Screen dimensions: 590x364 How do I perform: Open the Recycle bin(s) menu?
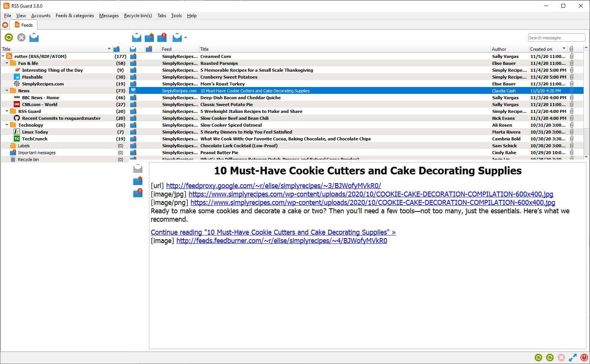138,16
